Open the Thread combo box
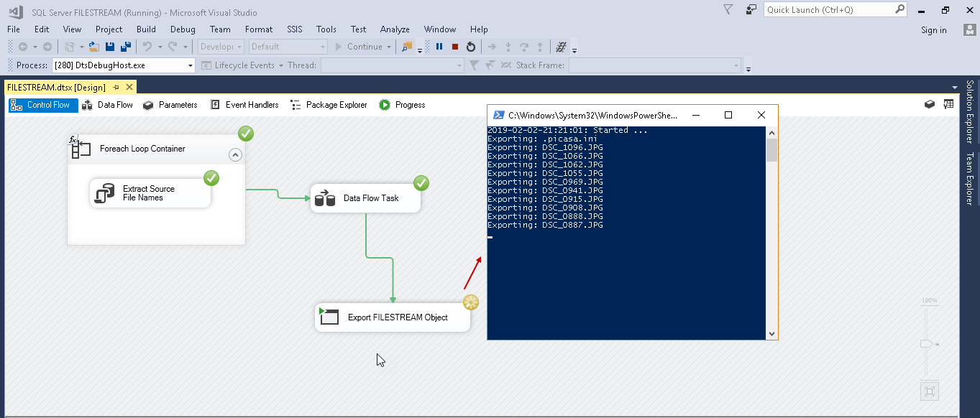 (393, 65)
